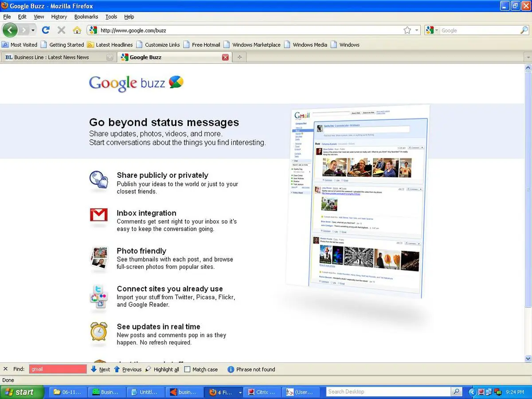
Task: Click the page site identity icon in address bar
Action: point(93,30)
